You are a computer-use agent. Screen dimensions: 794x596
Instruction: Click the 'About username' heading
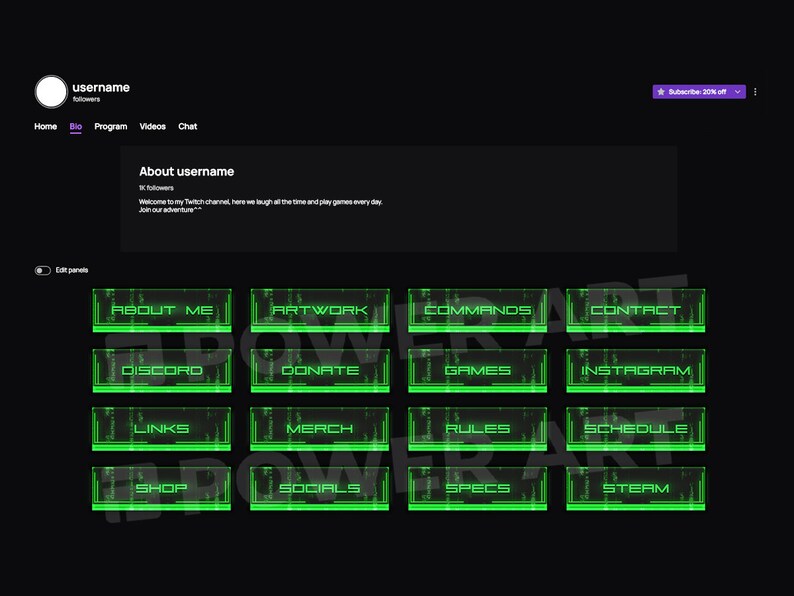(x=186, y=172)
